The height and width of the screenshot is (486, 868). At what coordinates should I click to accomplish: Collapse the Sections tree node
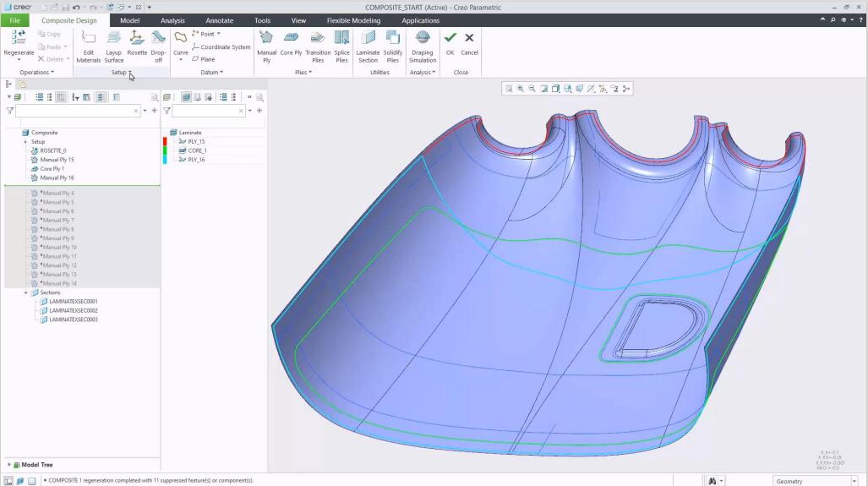(x=26, y=292)
